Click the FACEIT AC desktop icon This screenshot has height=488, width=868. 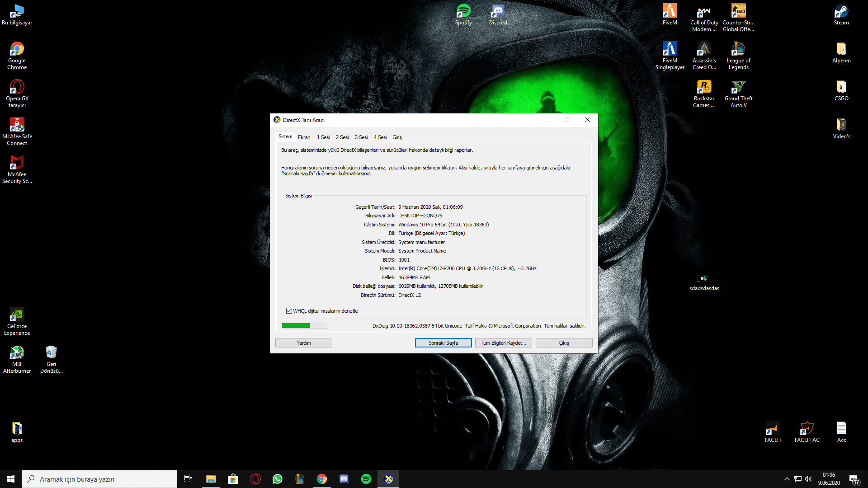click(807, 428)
